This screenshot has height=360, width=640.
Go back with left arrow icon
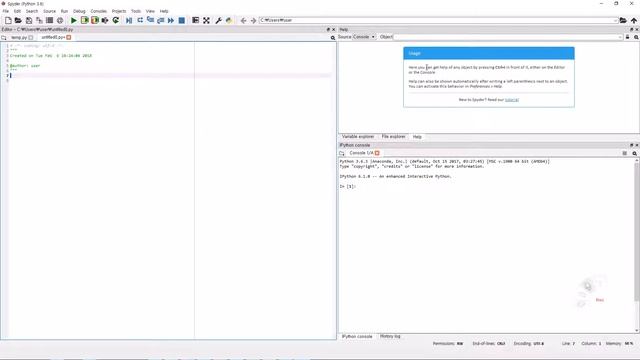coord(243,20)
